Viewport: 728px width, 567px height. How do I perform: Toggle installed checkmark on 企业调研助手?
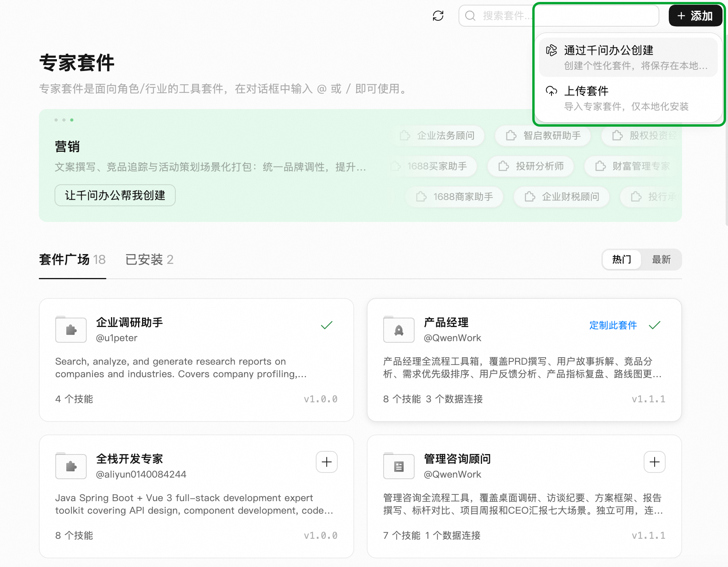tap(327, 325)
